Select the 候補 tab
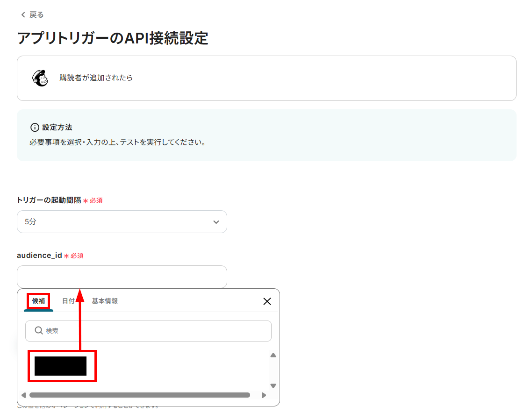 pyautogui.click(x=38, y=301)
